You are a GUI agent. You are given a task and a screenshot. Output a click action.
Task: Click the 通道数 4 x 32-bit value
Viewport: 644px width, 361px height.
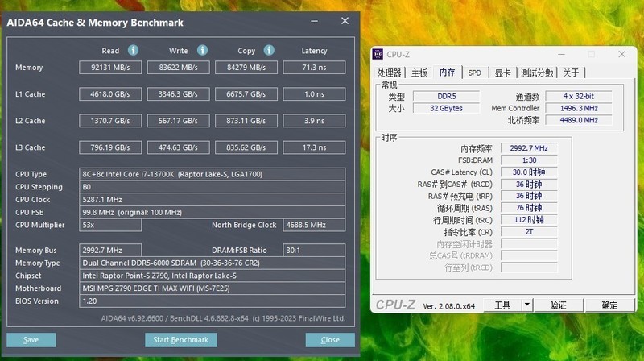[579, 96]
